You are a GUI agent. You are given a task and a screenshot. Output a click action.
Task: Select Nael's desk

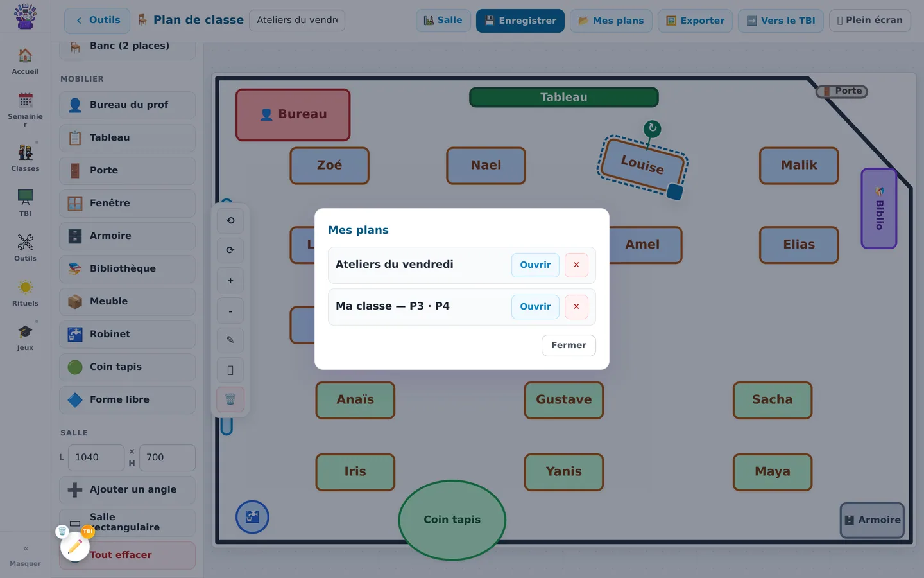pos(486,166)
